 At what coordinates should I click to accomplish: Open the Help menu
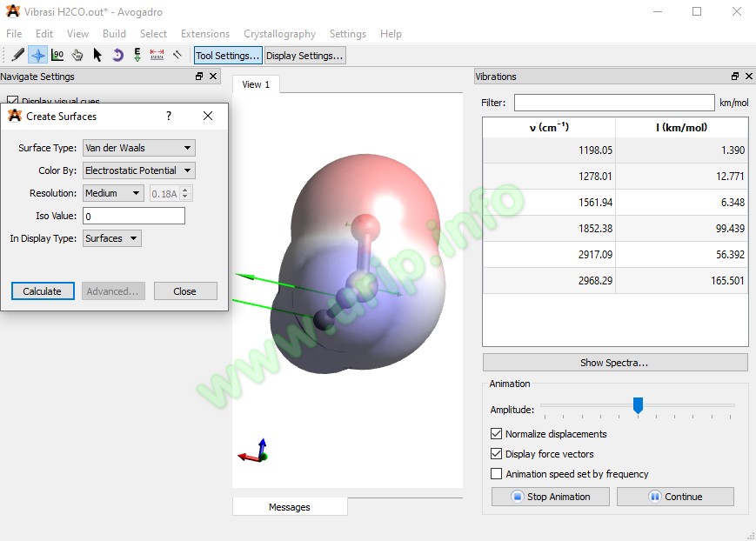point(391,34)
